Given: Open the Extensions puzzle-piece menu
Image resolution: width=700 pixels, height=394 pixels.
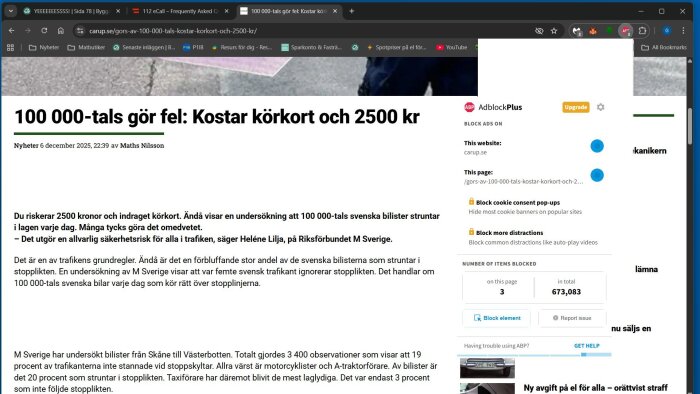Looking at the screenshot, I should coord(642,31).
